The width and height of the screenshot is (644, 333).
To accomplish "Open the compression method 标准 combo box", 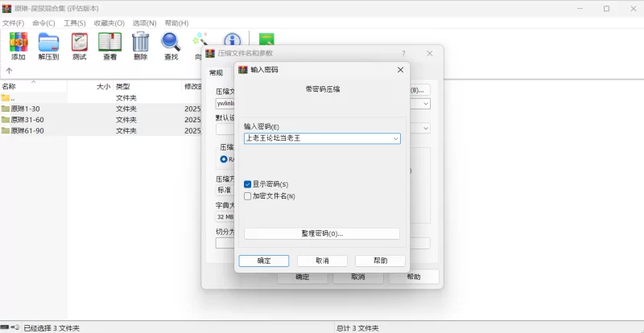I will click(225, 190).
